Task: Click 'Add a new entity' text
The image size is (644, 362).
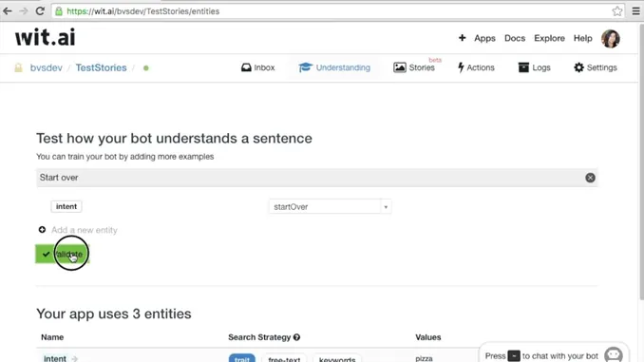Action: tap(85, 230)
